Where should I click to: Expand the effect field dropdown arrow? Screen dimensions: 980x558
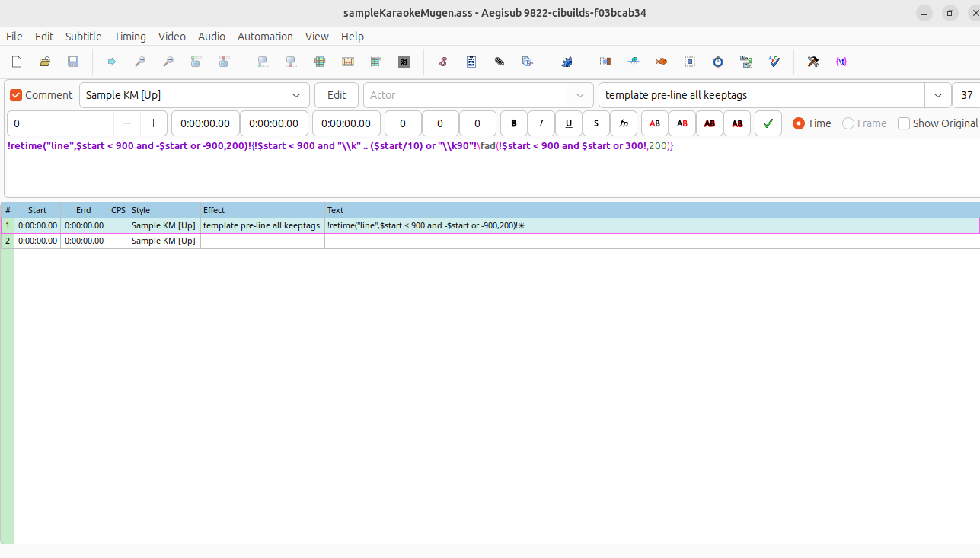(937, 95)
